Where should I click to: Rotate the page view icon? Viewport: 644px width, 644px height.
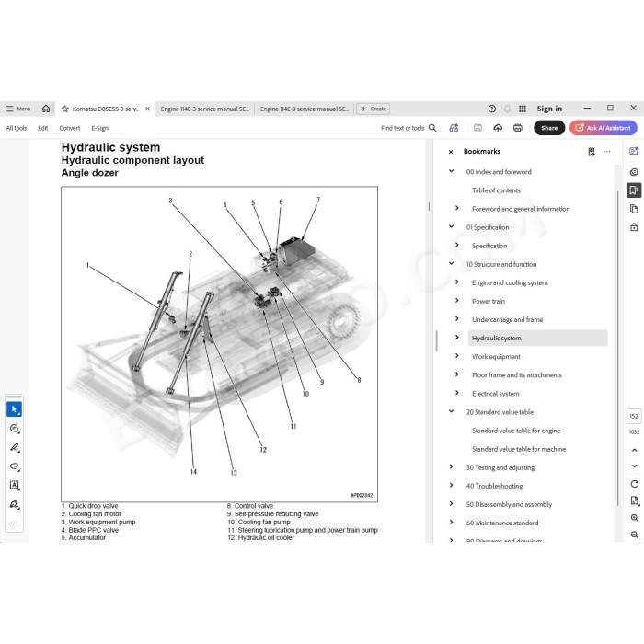coord(634,484)
